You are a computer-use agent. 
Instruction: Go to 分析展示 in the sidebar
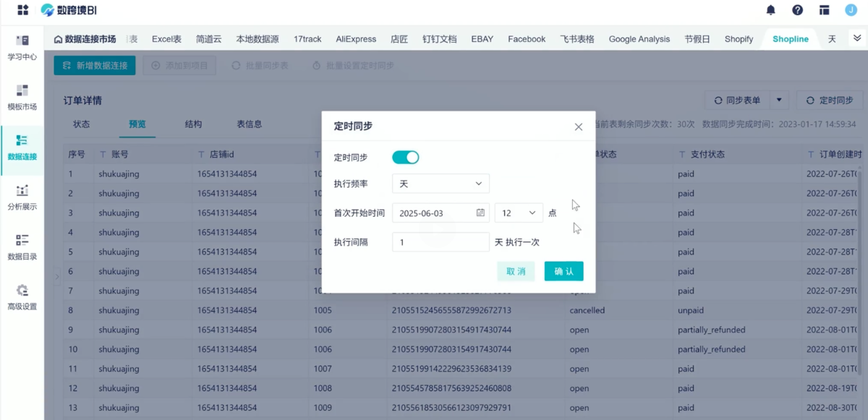click(22, 197)
